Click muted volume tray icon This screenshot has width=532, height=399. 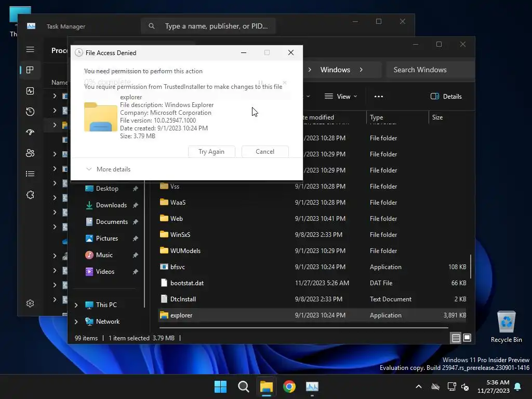(x=465, y=387)
